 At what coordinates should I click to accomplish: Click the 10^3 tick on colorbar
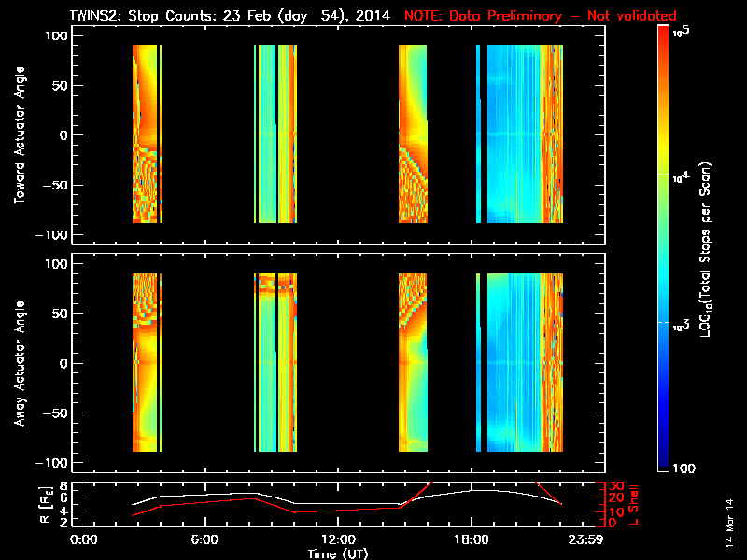click(x=682, y=326)
